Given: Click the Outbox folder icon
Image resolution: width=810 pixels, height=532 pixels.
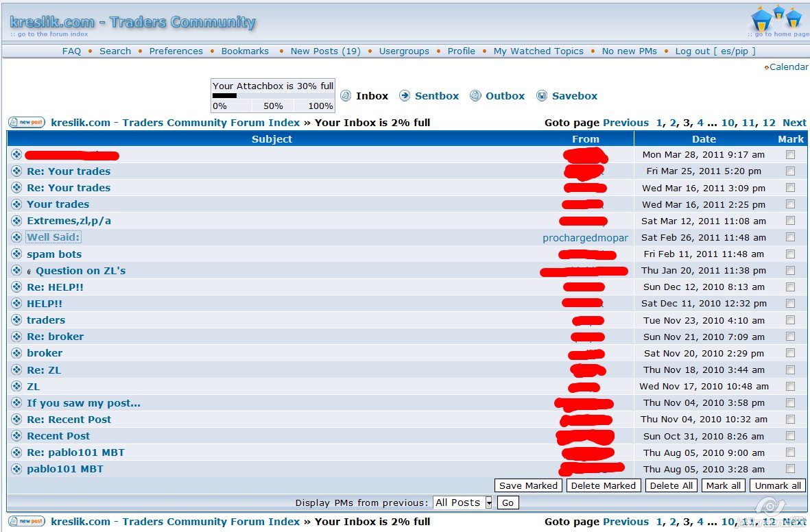Looking at the screenshot, I should click(475, 95).
